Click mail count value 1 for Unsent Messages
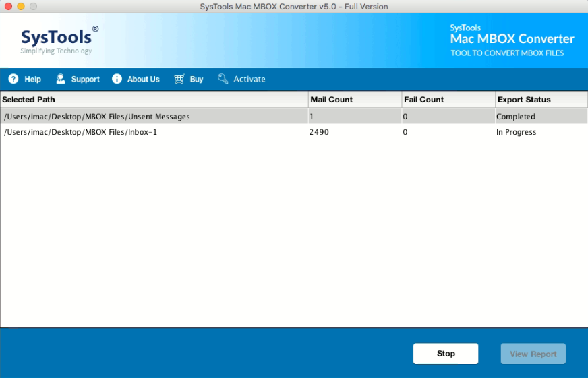Image resolution: width=588 pixels, height=378 pixels. pos(312,117)
